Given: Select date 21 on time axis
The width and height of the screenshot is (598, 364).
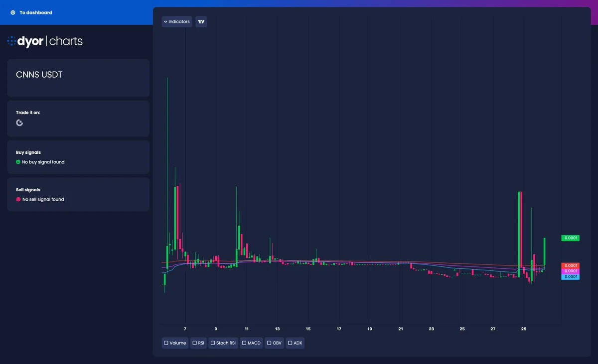Looking at the screenshot, I should click(x=401, y=329).
